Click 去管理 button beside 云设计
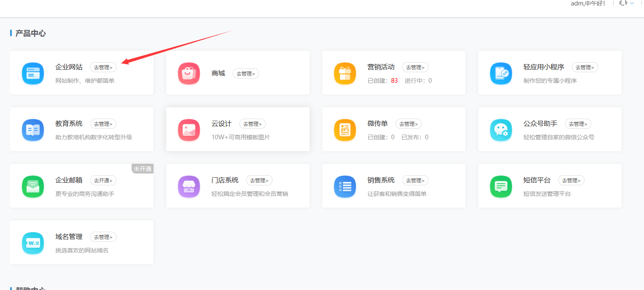Image resolution: width=644 pixels, height=290 pixels. coord(253,124)
